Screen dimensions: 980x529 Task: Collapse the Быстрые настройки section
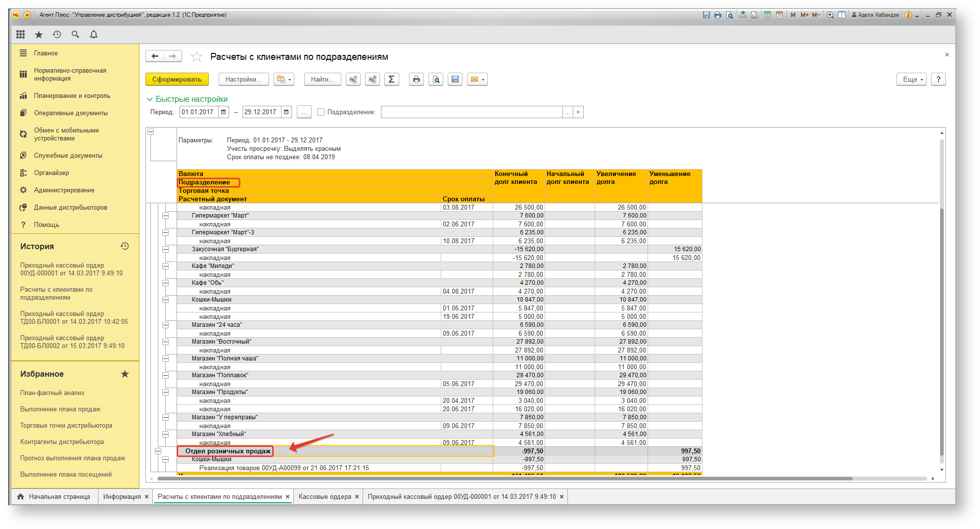pyautogui.click(x=149, y=99)
